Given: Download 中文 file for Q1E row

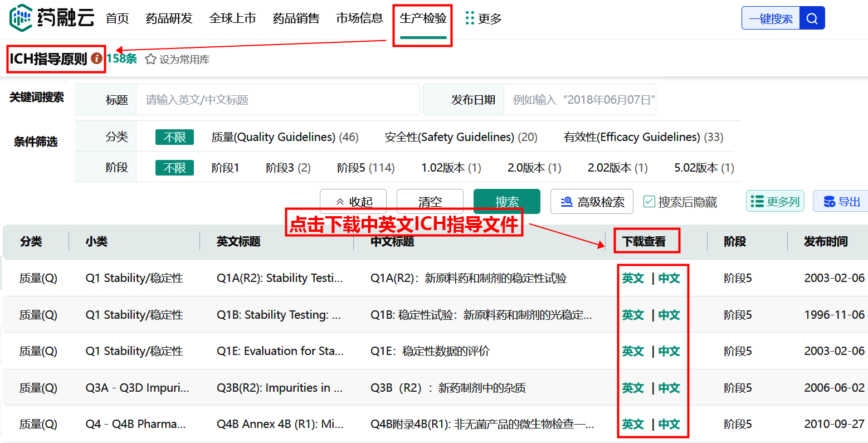Looking at the screenshot, I should (x=669, y=351).
